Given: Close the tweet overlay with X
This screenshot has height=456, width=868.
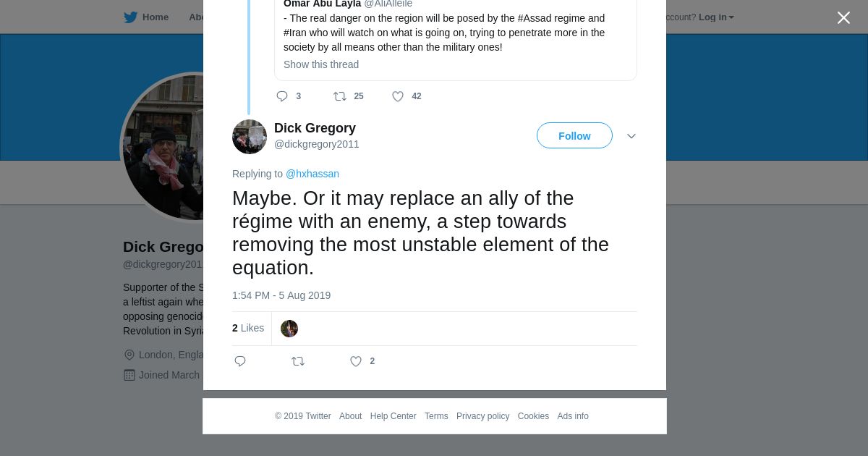Looking at the screenshot, I should pos(843,18).
